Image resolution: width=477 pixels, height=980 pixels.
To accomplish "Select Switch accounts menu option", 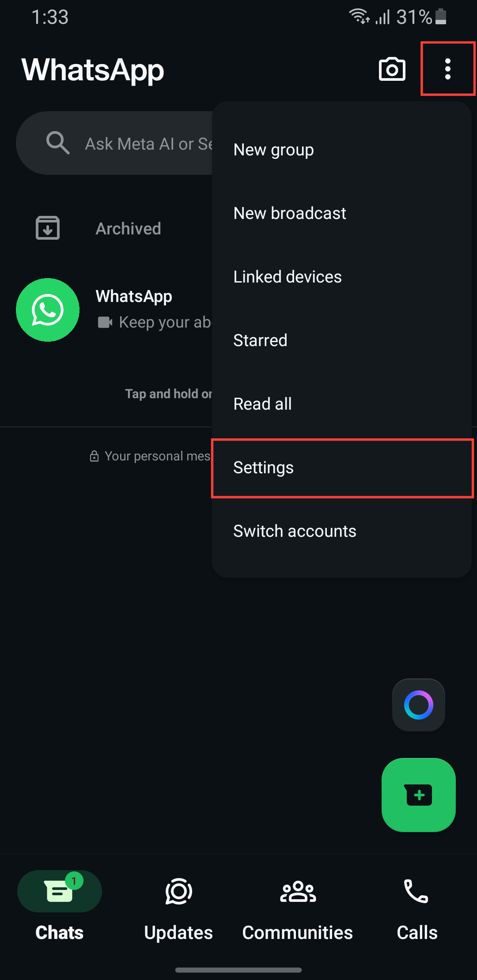I will point(342,531).
